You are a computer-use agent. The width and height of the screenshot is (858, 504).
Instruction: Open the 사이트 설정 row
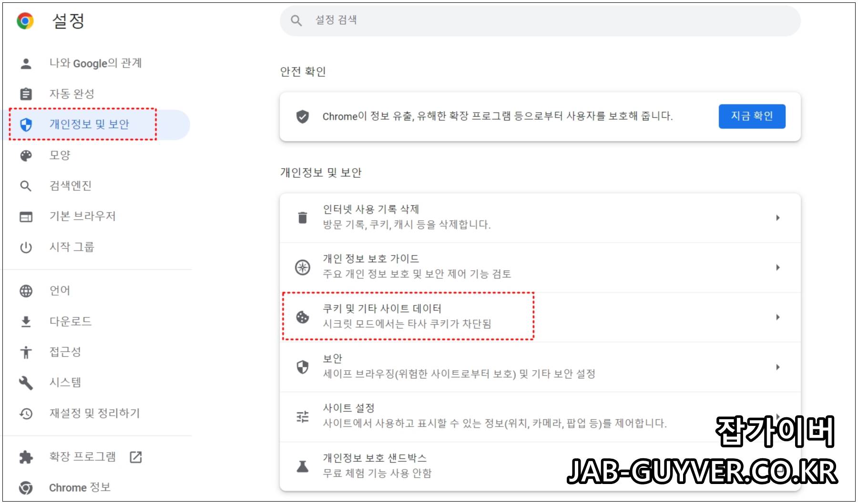[540, 416]
